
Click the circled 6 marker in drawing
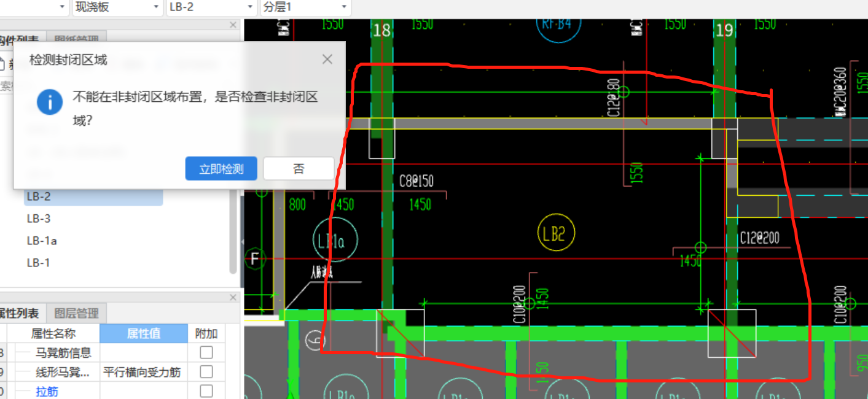[x=315, y=339]
